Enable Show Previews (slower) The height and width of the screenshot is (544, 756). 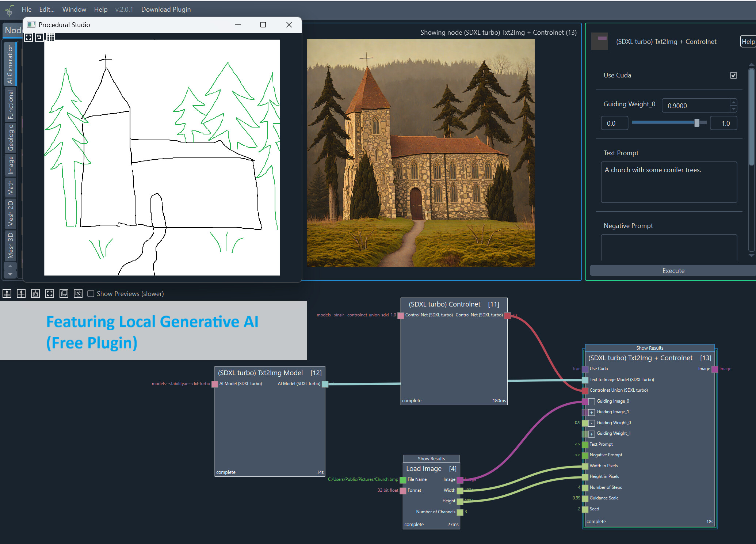point(91,293)
